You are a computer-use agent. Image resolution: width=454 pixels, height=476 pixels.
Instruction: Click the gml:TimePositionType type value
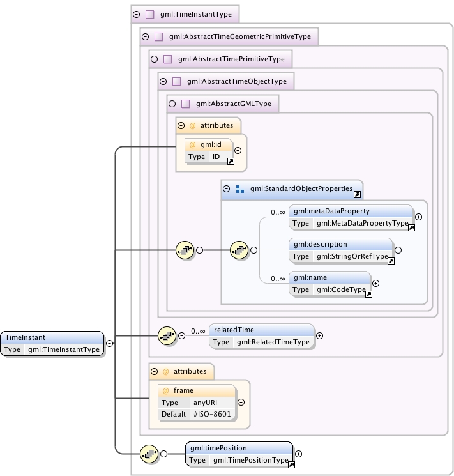pos(251,460)
